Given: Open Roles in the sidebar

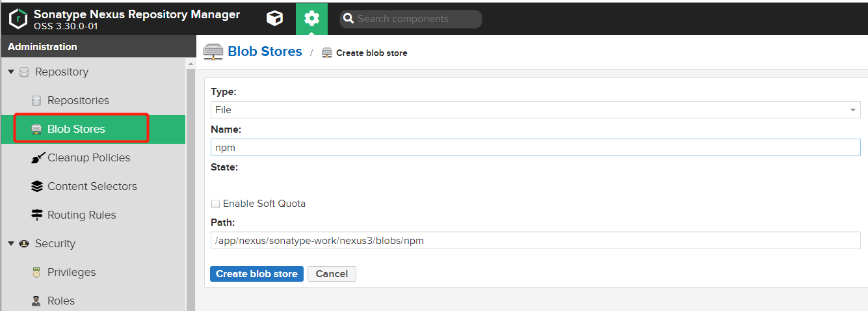Looking at the screenshot, I should 61,301.
